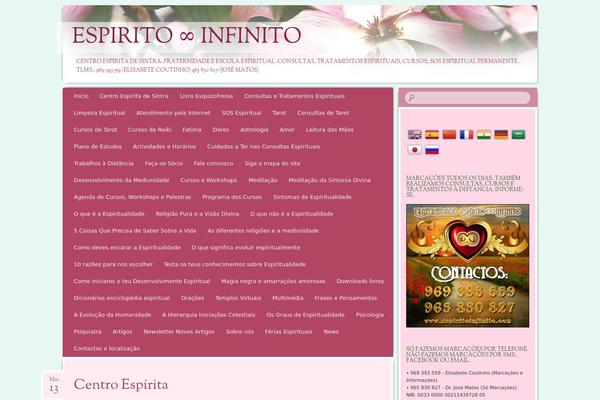Open Newsletter Novos Artigos page
The image size is (600, 400).
coord(179,332)
